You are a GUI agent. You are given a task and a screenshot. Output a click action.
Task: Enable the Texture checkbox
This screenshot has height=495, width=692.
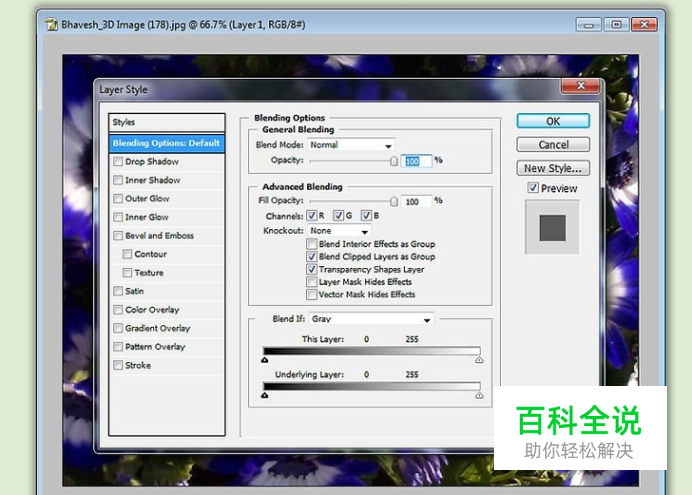[x=127, y=273]
